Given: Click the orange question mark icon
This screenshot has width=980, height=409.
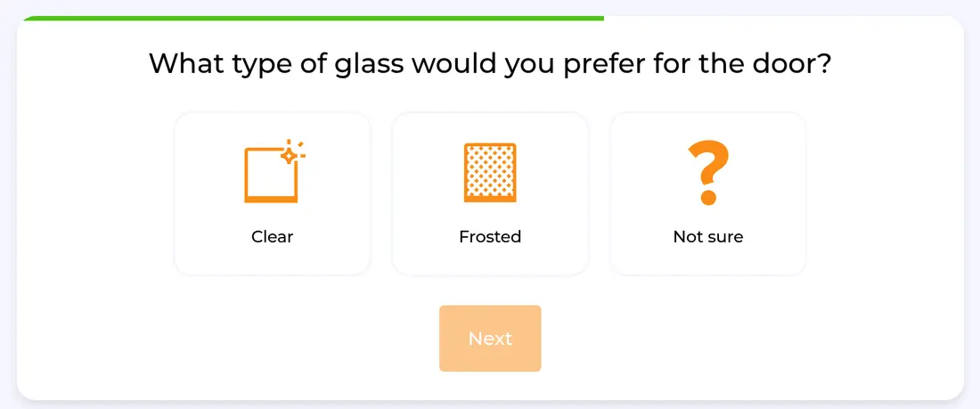Looking at the screenshot, I should [x=707, y=173].
